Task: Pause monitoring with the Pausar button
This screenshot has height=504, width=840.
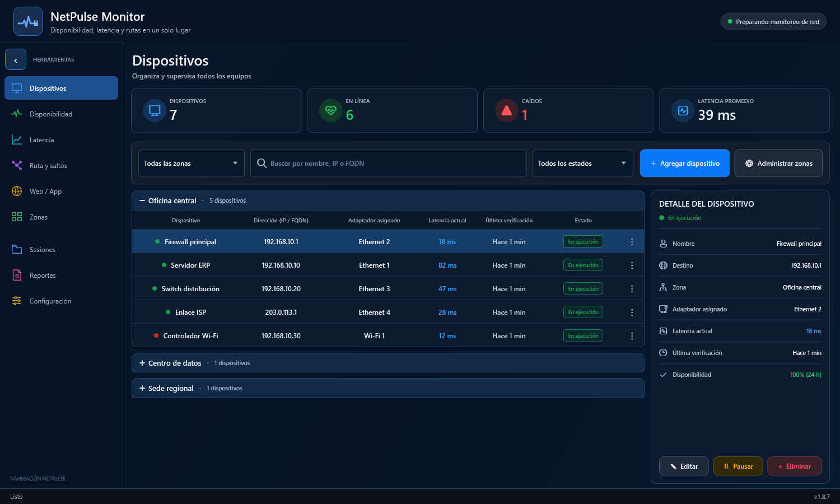Action: 738,466
